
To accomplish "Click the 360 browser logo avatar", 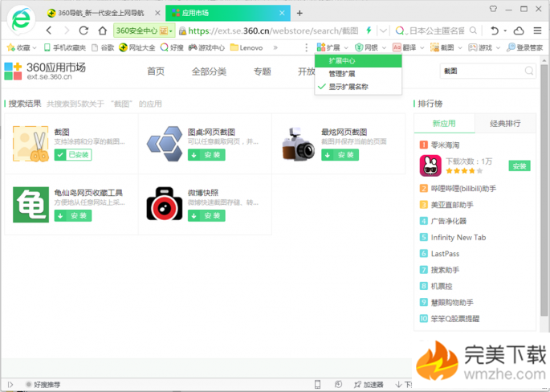I will point(21,20).
